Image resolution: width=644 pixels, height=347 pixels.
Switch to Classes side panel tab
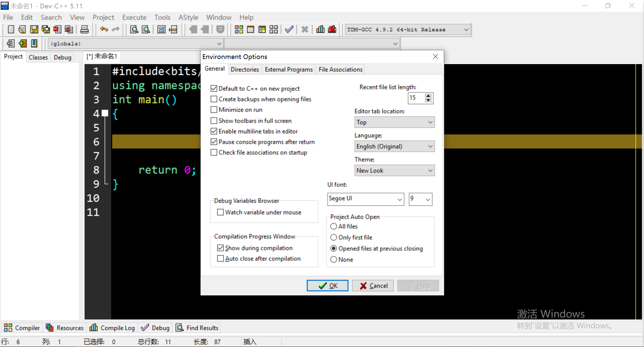click(38, 57)
